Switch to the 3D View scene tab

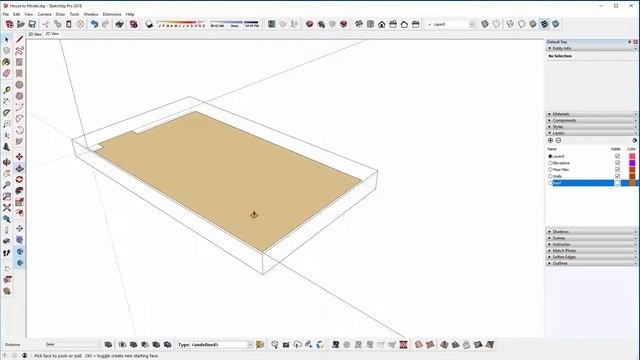click(x=35, y=35)
